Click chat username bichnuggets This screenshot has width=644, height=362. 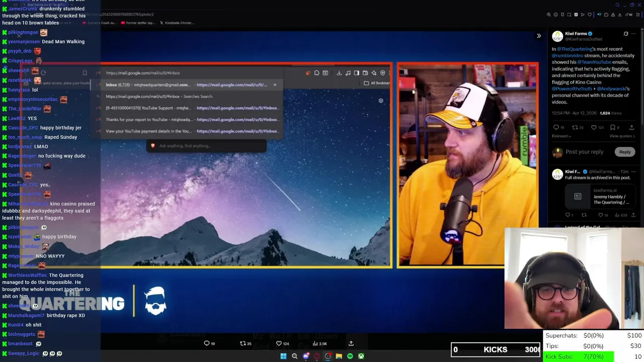22,334
